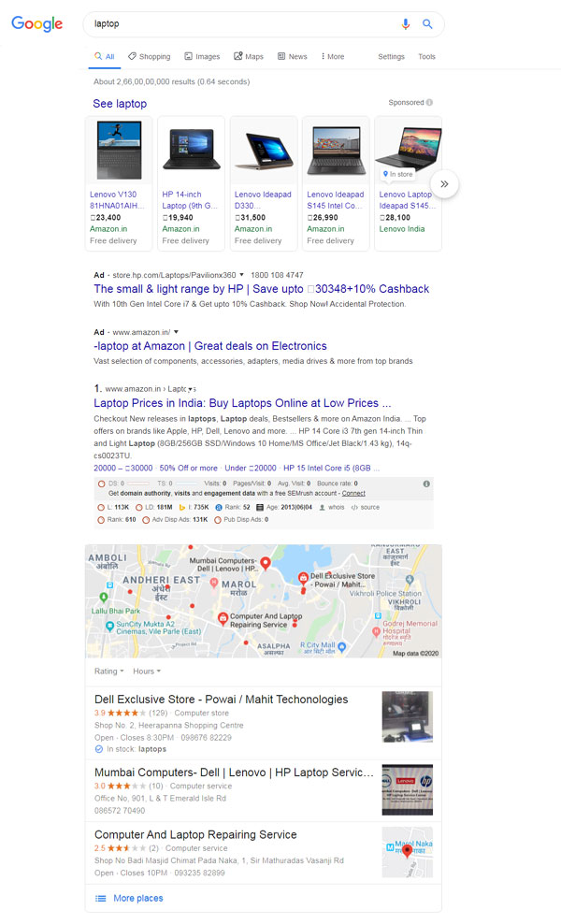Viewport: 561px width, 924px height.
Task: Click the Sponsored info icon
Action: (429, 103)
